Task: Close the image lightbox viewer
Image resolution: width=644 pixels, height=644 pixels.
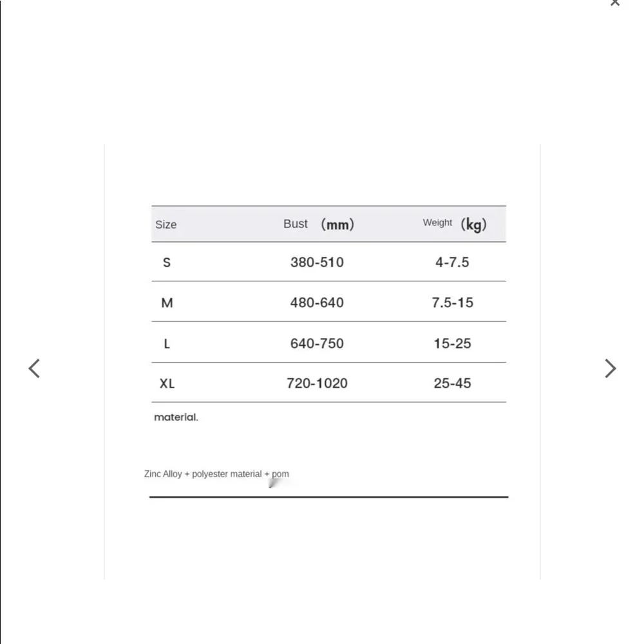Action: pos(615,3)
